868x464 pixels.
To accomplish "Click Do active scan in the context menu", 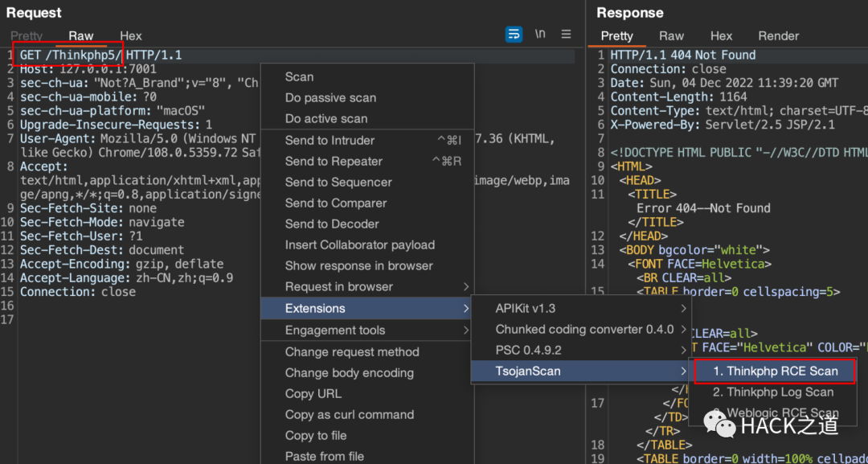I will (326, 119).
